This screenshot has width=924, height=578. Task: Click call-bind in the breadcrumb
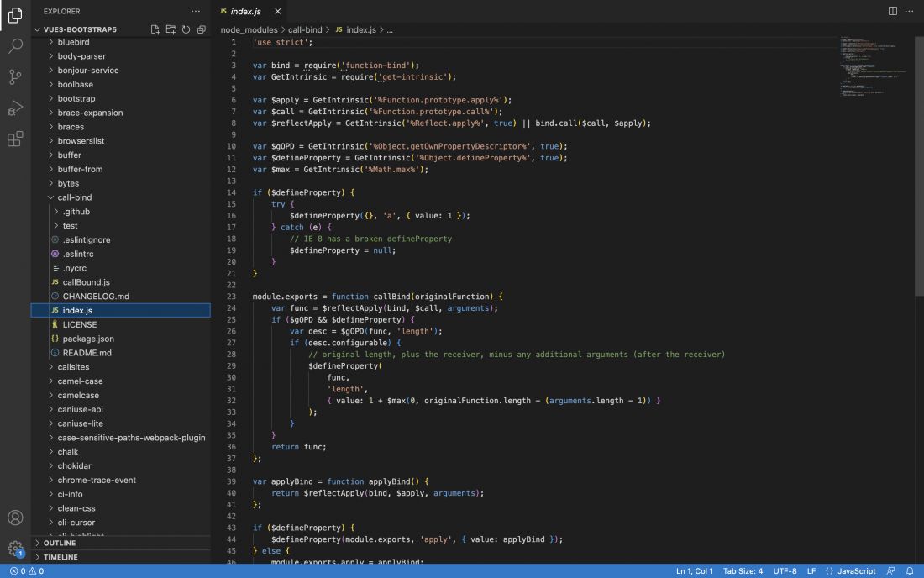click(x=305, y=29)
